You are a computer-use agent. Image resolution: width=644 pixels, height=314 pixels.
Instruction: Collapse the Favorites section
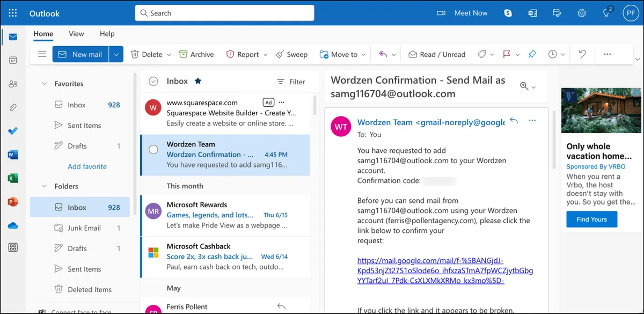pyautogui.click(x=45, y=84)
